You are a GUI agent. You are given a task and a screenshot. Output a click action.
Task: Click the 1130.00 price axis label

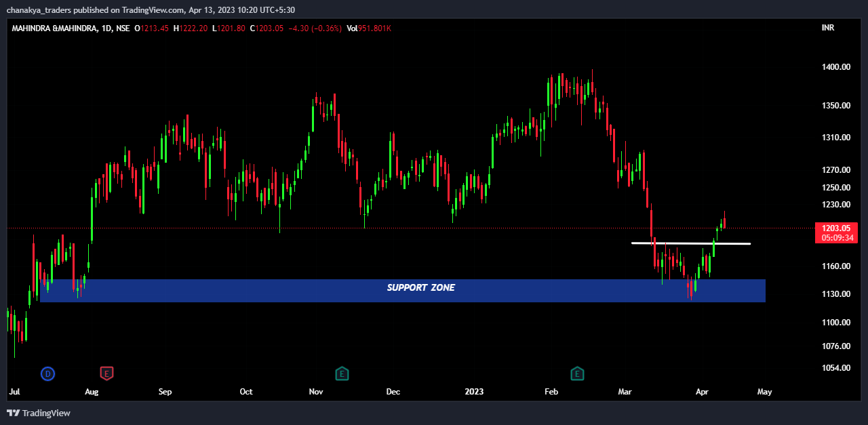(835, 294)
